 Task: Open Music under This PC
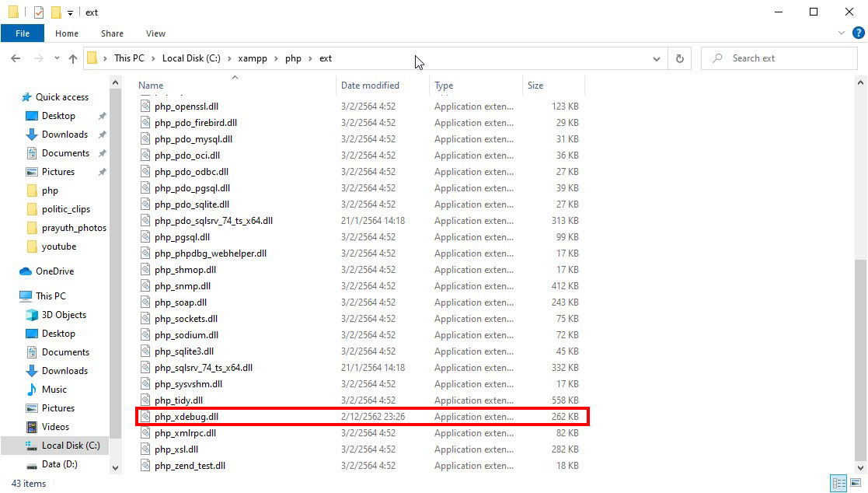[54, 390]
